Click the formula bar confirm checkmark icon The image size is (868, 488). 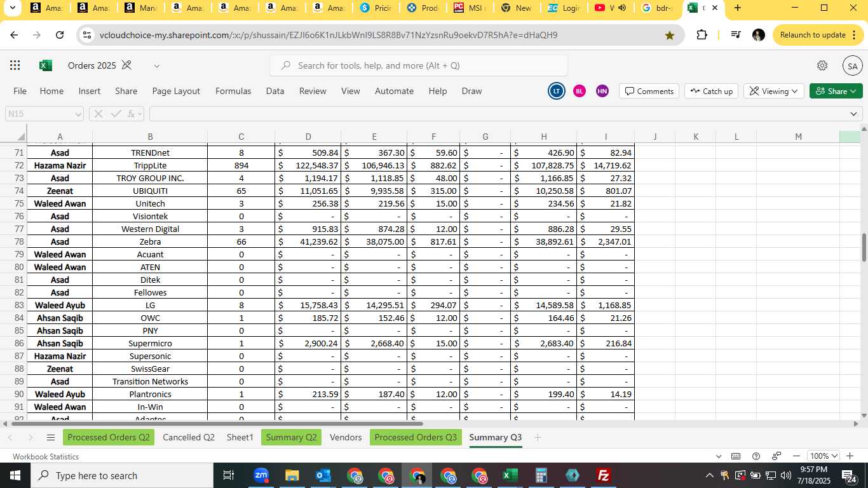116,114
